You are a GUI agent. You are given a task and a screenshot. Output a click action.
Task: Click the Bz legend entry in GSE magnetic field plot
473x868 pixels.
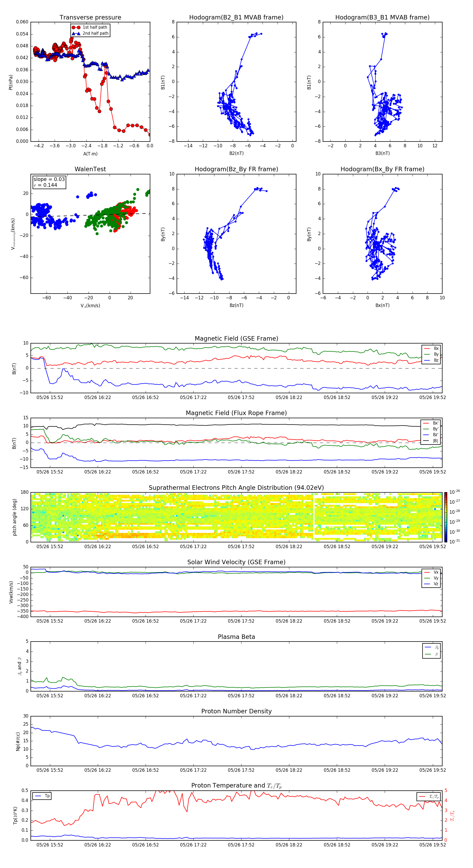pos(431,361)
